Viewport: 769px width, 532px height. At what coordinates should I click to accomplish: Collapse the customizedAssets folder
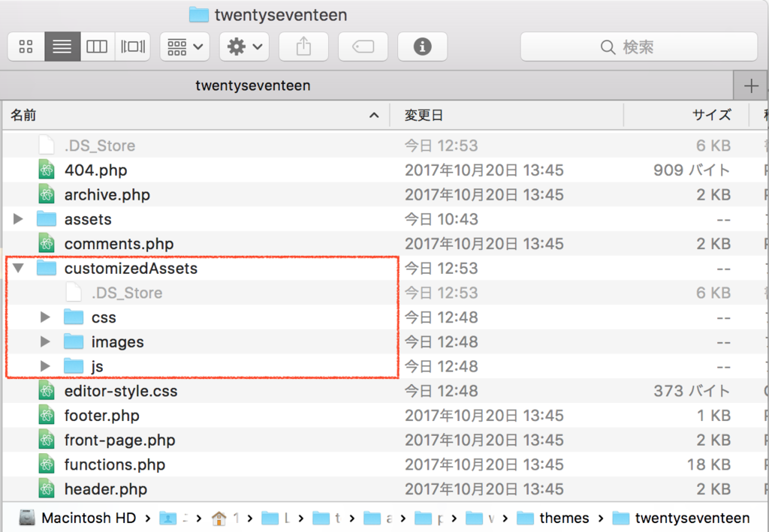[x=18, y=268]
